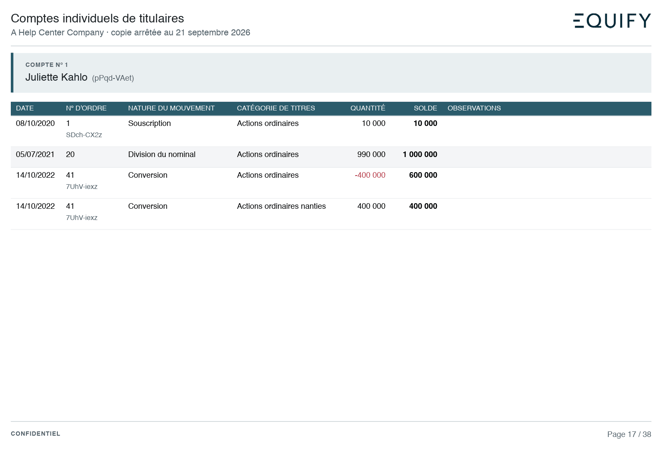
Task: Click order number '20'
Action: coord(70,155)
